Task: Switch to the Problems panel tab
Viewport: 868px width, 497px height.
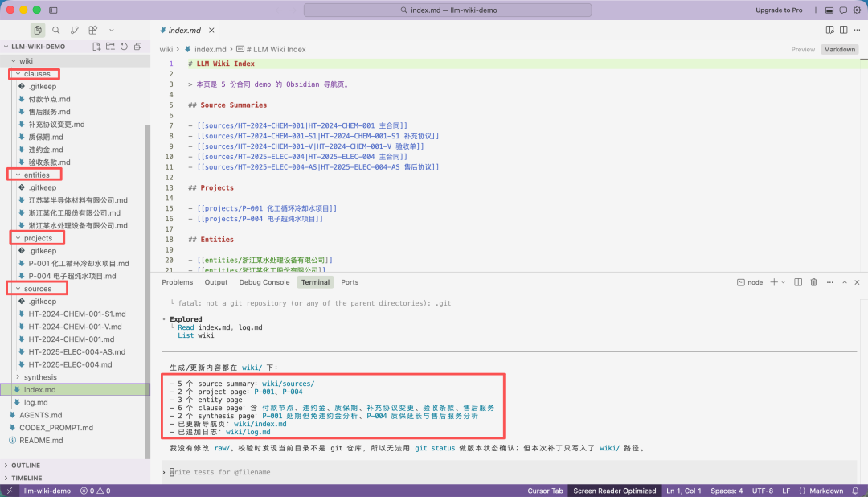Action: [177, 282]
